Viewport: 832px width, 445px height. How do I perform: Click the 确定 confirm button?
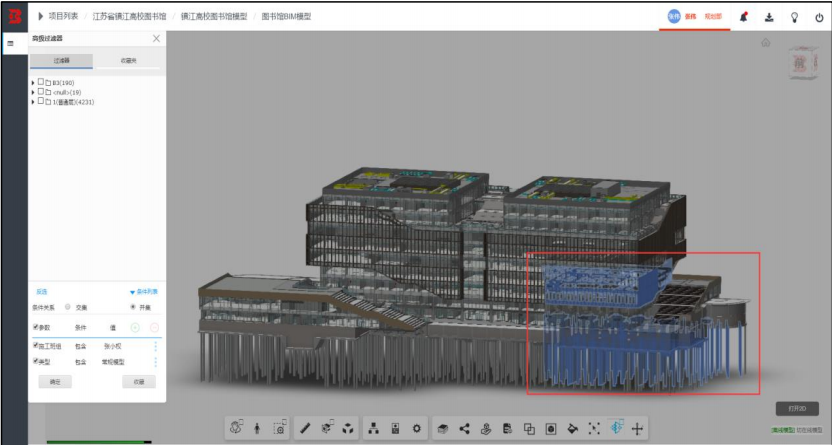tap(55, 382)
